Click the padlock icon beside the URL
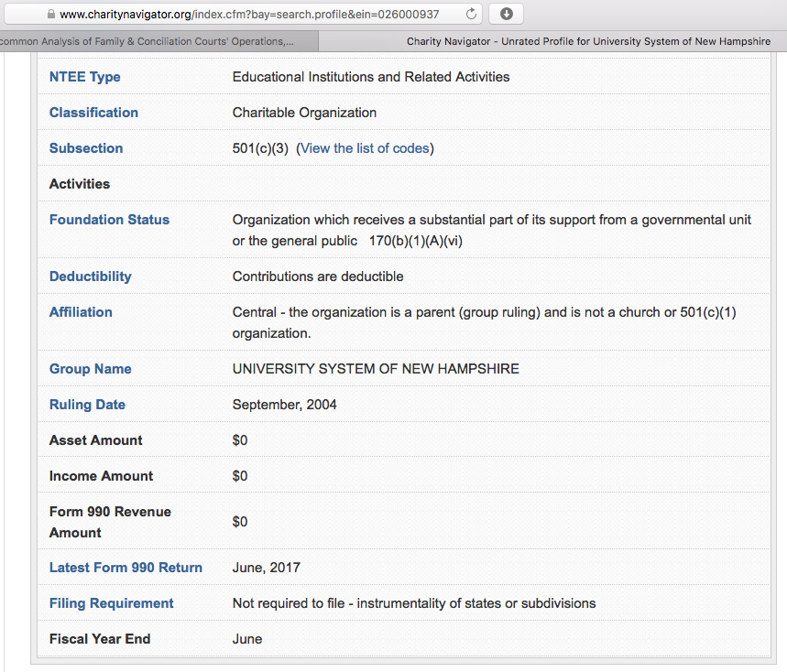The height and width of the screenshot is (672, 787). [x=49, y=15]
